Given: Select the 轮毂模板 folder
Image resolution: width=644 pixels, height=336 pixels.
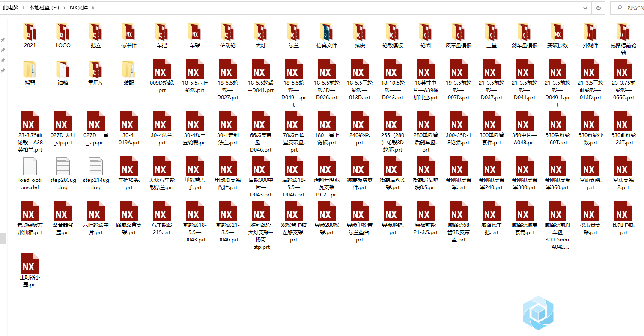Looking at the screenshot, I should (x=393, y=36).
